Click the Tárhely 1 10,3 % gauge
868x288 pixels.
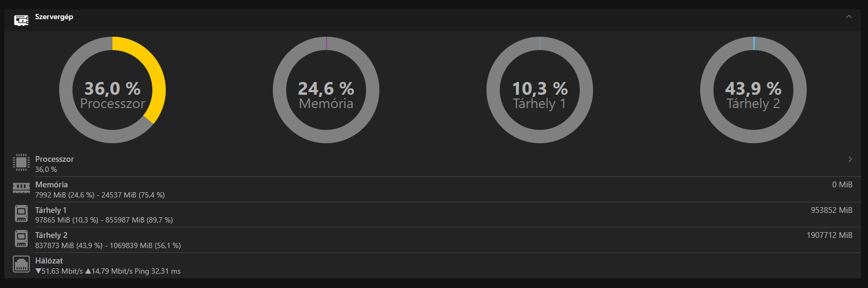(540, 90)
